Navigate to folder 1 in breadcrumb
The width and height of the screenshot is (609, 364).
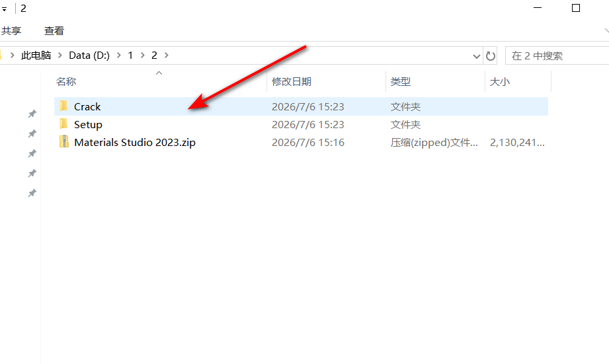[130, 55]
